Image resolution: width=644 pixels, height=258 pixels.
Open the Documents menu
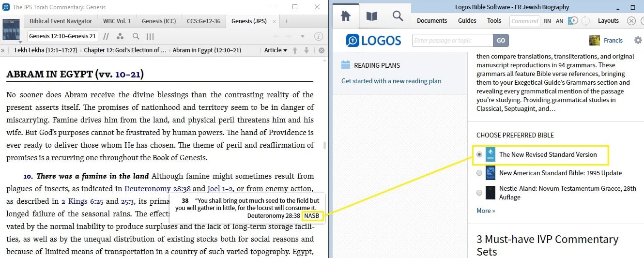(432, 21)
